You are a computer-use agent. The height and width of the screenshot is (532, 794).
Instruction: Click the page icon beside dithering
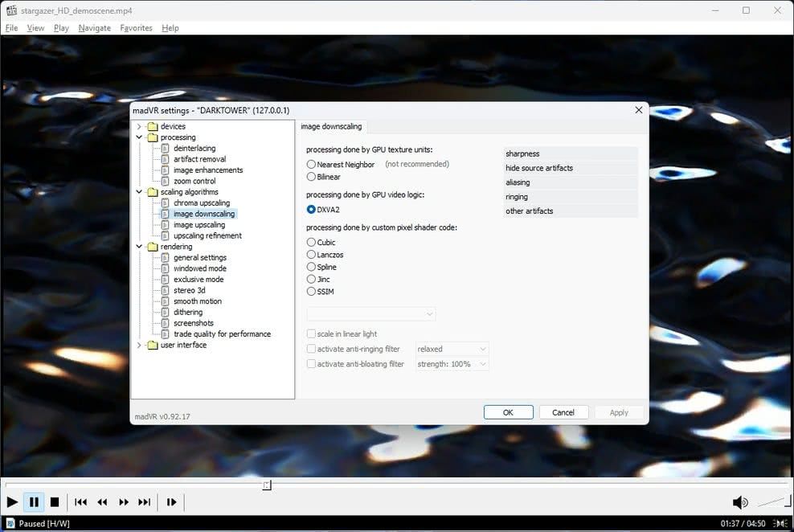[x=165, y=313]
